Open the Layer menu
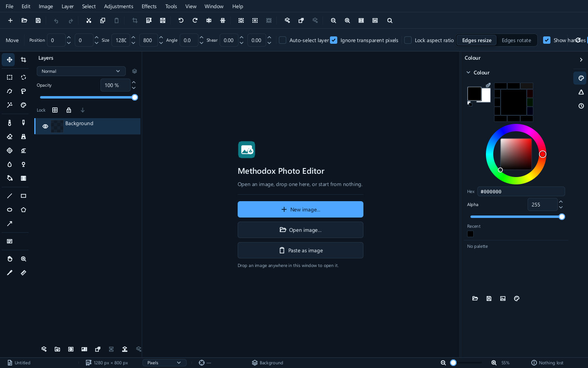588x368 pixels. [x=67, y=6]
